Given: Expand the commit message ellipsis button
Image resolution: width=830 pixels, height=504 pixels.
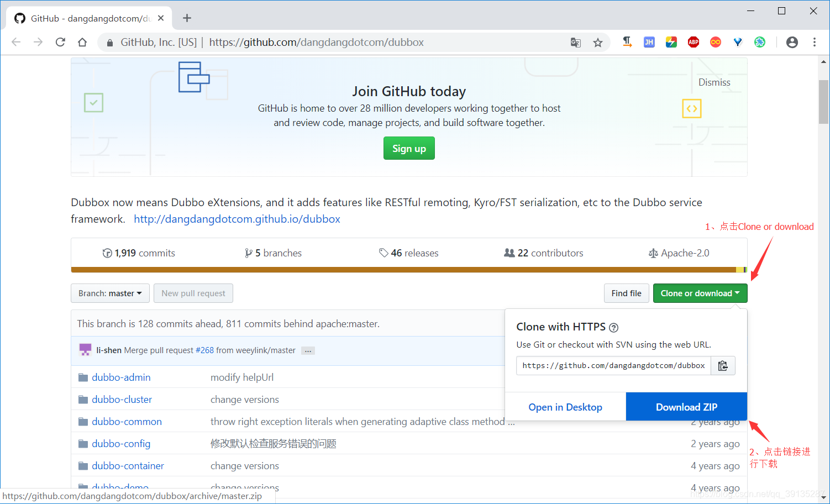Looking at the screenshot, I should point(308,350).
